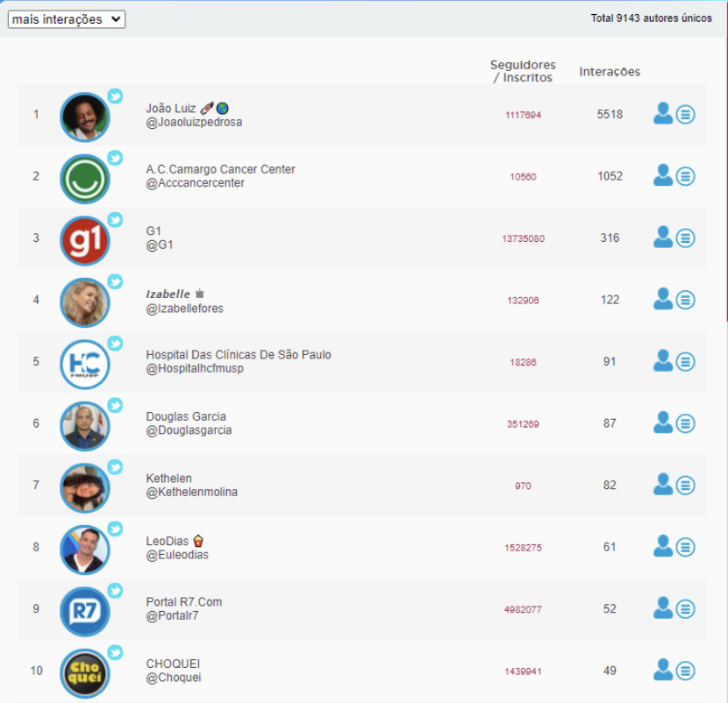Open posts list icon for Kethelen

(685, 485)
